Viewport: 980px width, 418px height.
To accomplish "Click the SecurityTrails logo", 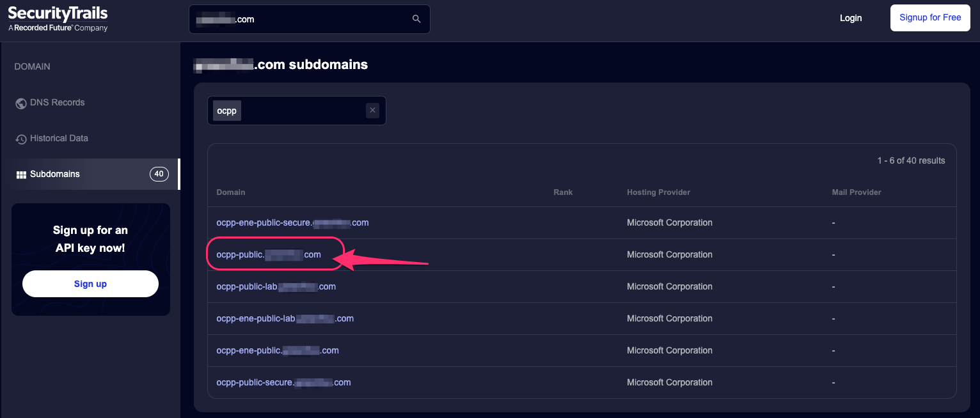I will (58, 19).
